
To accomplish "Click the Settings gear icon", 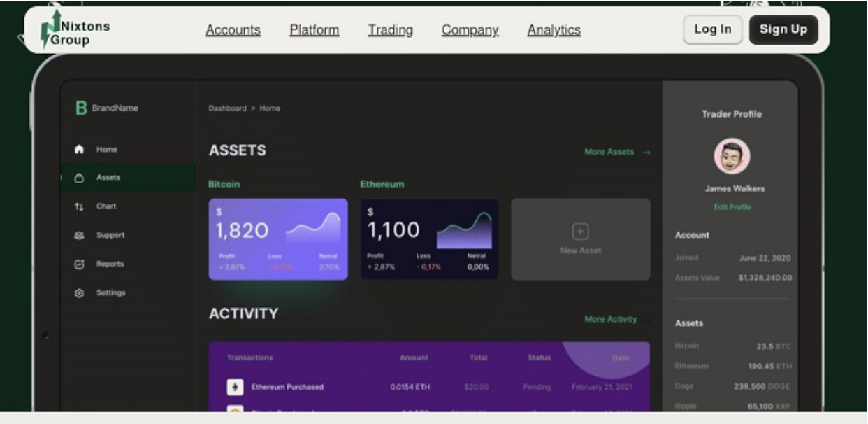I will tap(80, 293).
